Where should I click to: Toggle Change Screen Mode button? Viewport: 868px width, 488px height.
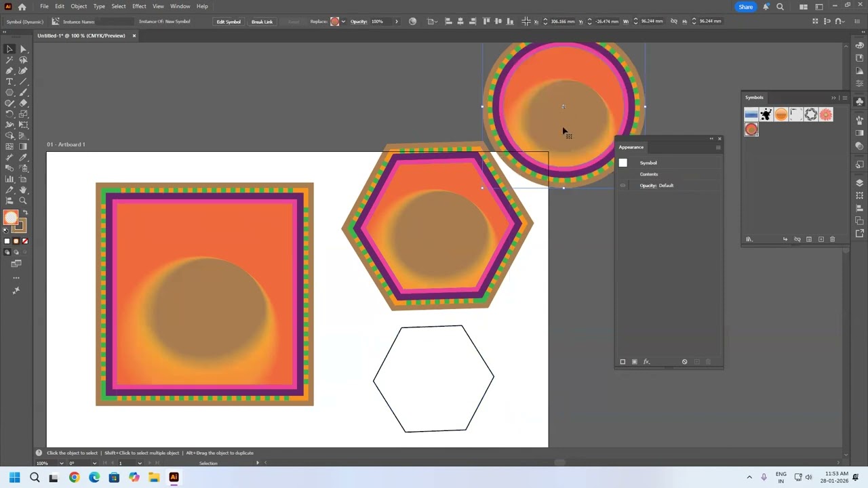(16, 264)
